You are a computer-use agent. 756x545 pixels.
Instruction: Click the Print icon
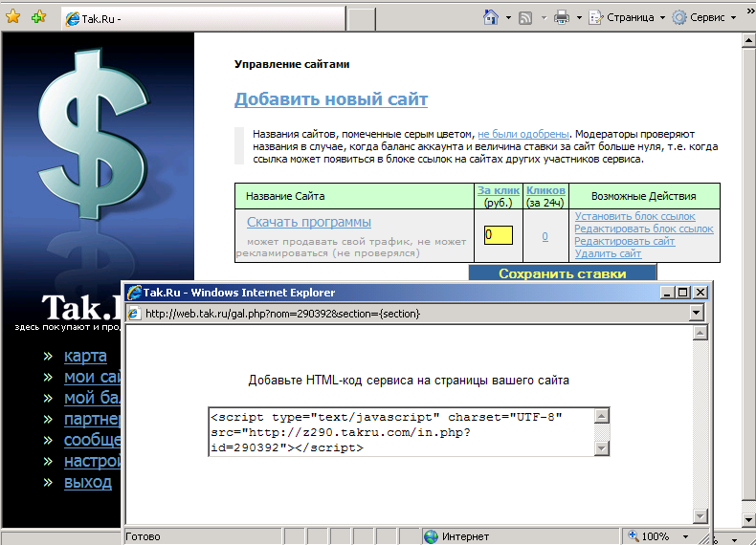(x=561, y=18)
